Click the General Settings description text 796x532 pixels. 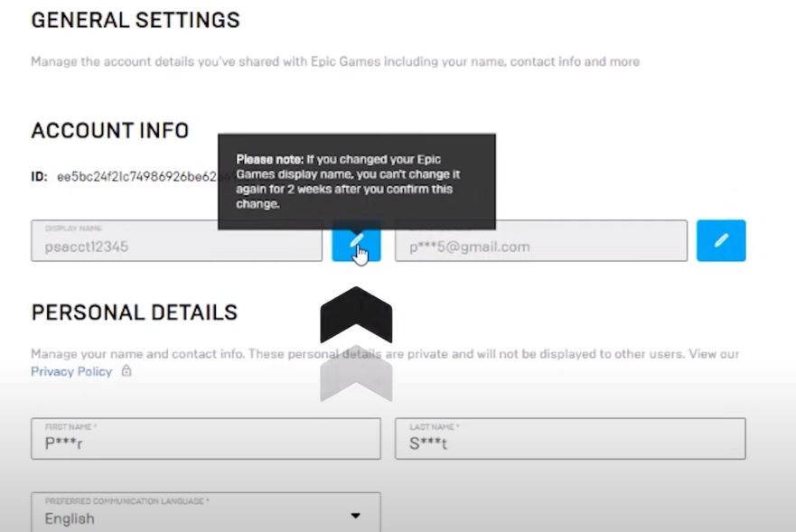coord(334,62)
